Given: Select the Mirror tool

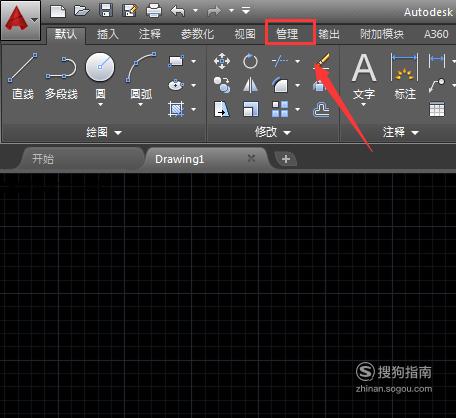Looking at the screenshot, I should pyautogui.click(x=250, y=85).
